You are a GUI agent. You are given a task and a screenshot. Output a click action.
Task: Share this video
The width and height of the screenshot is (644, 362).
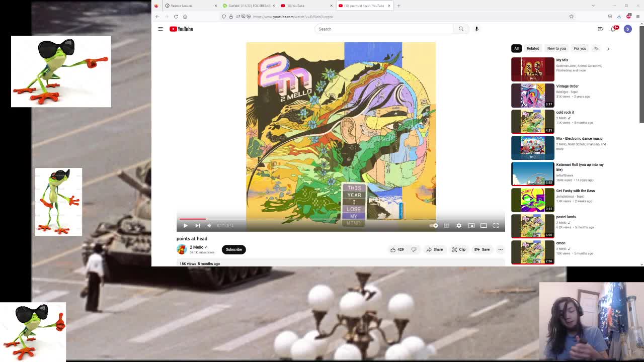[x=435, y=249]
